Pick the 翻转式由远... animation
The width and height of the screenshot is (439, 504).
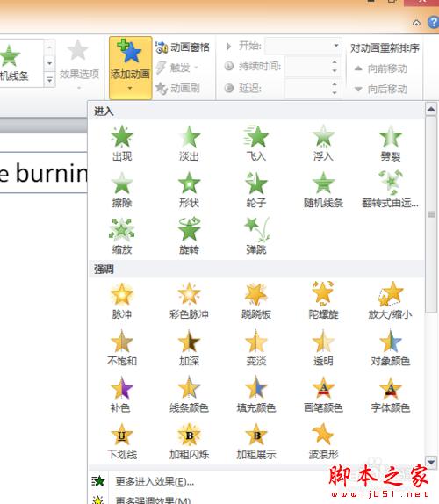coord(391,190)
